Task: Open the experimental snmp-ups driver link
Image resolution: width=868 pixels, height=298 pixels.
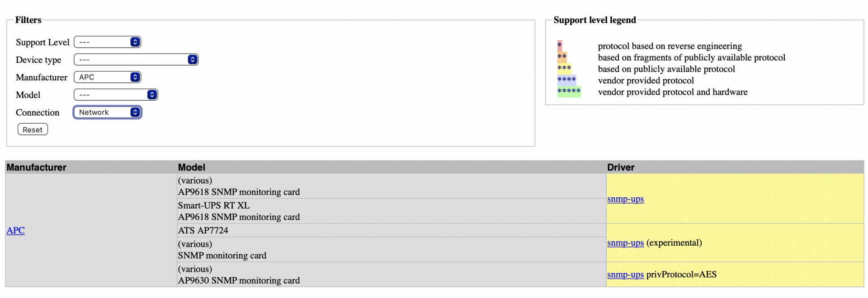Action: (x=625, y=242)
